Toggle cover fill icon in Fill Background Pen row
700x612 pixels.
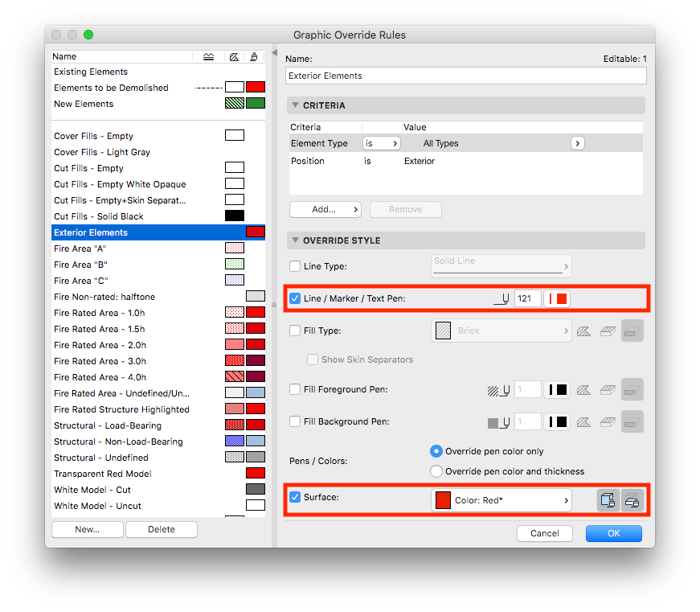click(608, 422)
